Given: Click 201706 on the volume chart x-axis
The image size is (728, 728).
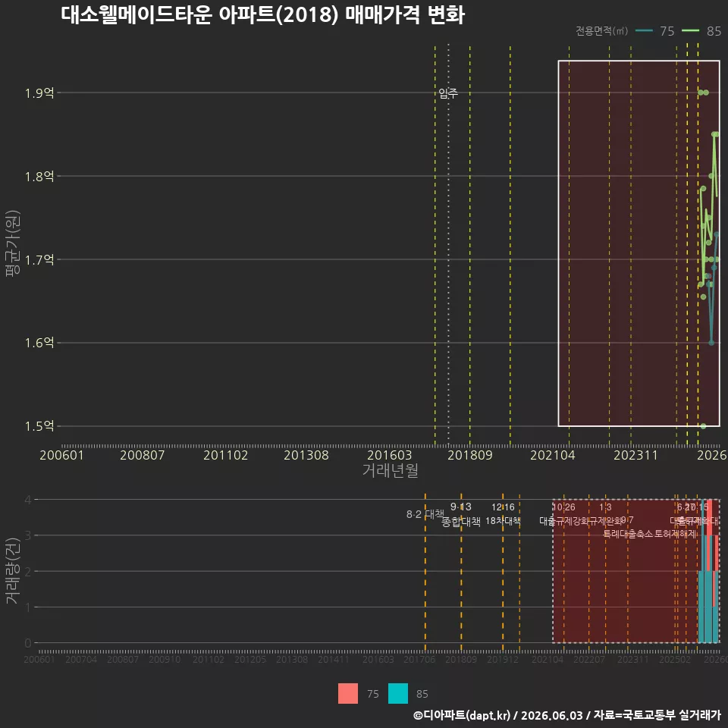Looking at the screenshot, I should 419,659.
